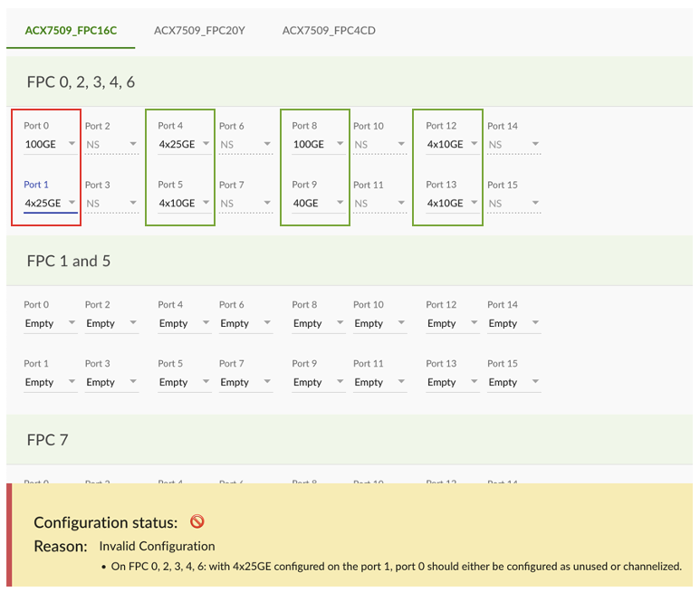
Task: Open Port 4 4x25GE dropdown in FPC 0, 2, 3, 4, 6
Action: (185, 144)
